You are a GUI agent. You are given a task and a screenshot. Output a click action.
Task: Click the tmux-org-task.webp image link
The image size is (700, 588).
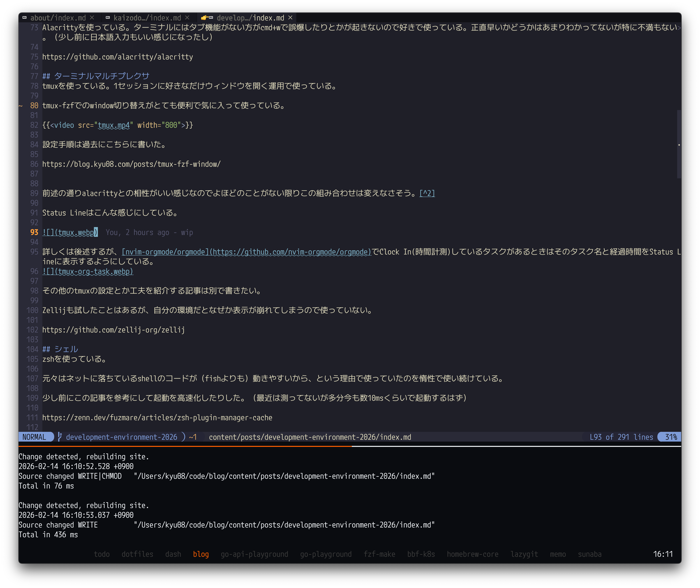coord(88,271)
